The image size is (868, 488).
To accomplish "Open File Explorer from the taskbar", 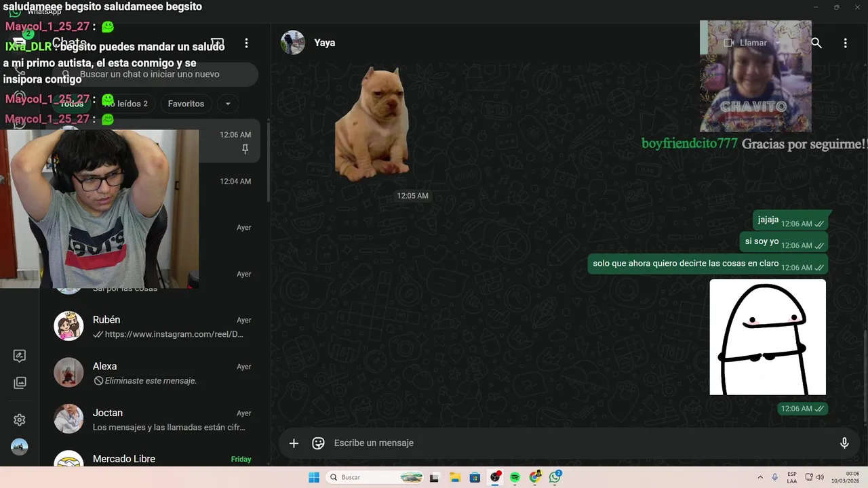I will tap(455, 477).
